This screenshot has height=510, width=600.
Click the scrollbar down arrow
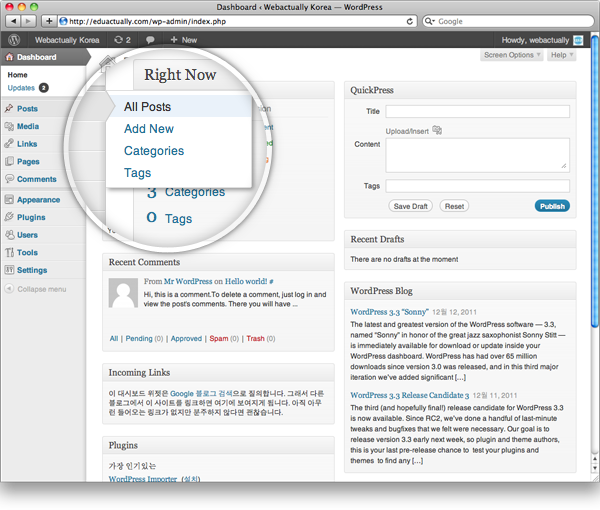[x=594, y=468]
